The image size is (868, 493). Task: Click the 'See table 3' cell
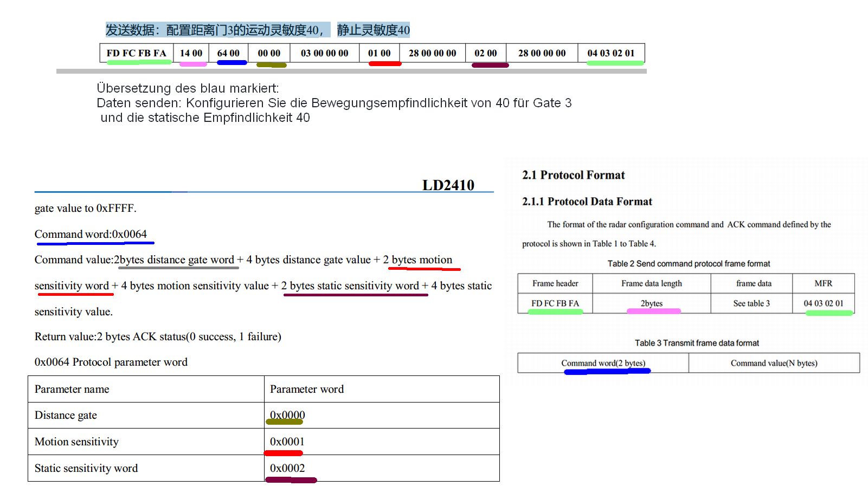click(751, 303)
